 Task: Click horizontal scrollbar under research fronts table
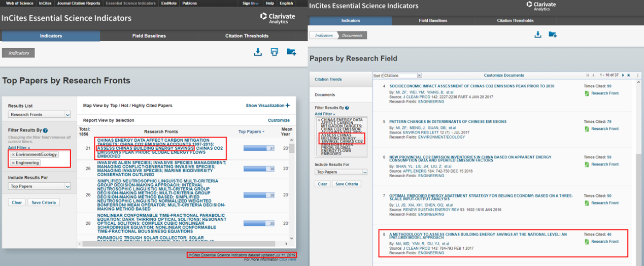[x=178, y=244]
